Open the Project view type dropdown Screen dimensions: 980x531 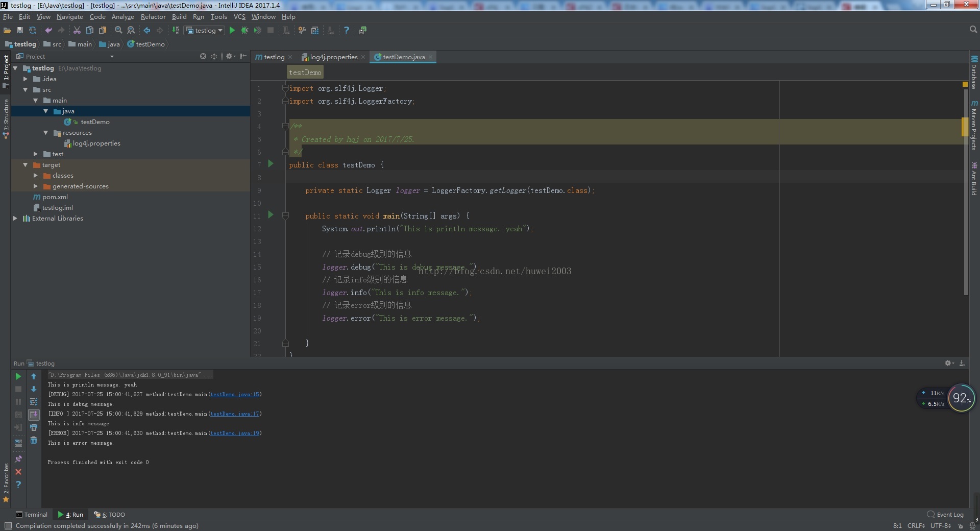[112, 57]
